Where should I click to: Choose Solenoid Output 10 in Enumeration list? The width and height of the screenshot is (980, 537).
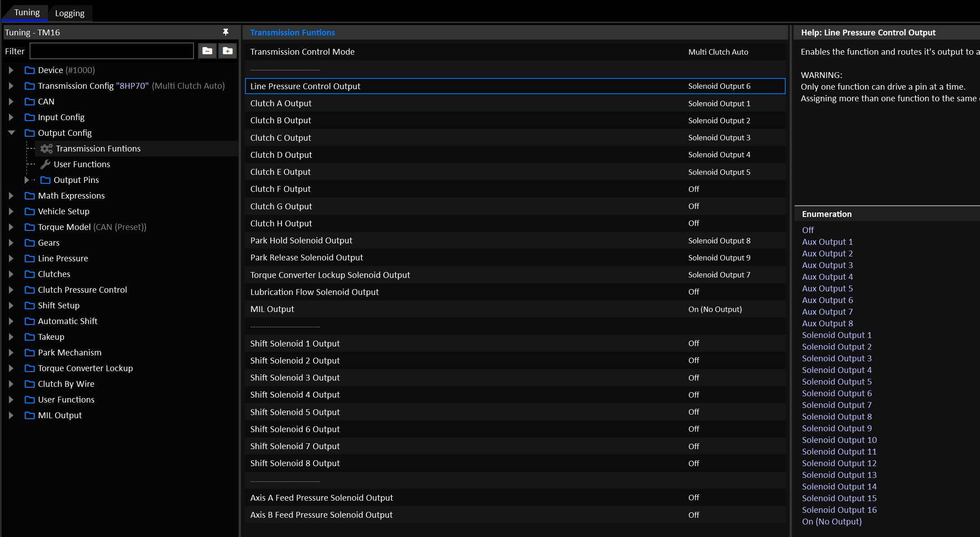pos(839,440)
